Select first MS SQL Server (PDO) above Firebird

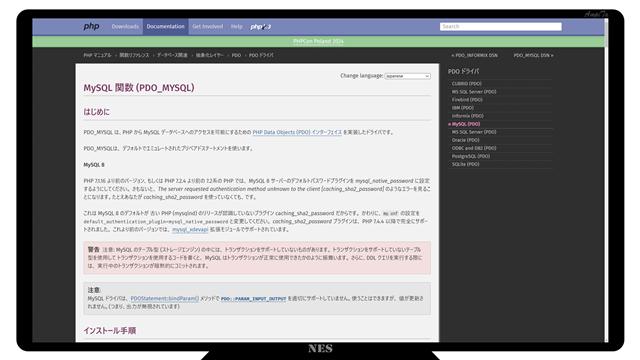click(x=474, y=92)
